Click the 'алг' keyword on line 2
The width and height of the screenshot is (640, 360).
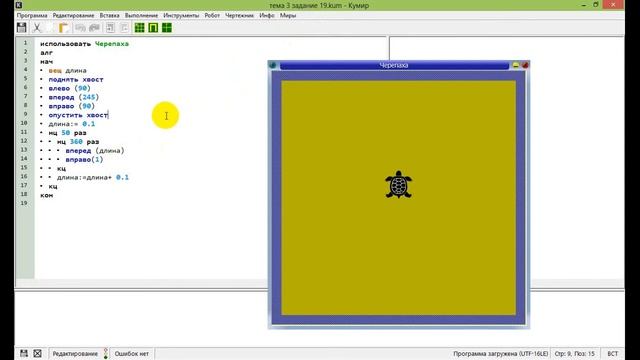tap(47, 53)
